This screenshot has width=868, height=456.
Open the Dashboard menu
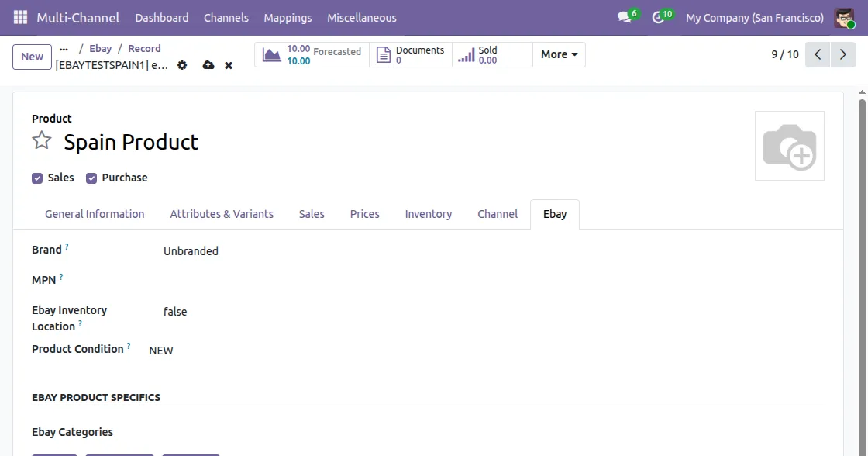[x=162, y=18]
